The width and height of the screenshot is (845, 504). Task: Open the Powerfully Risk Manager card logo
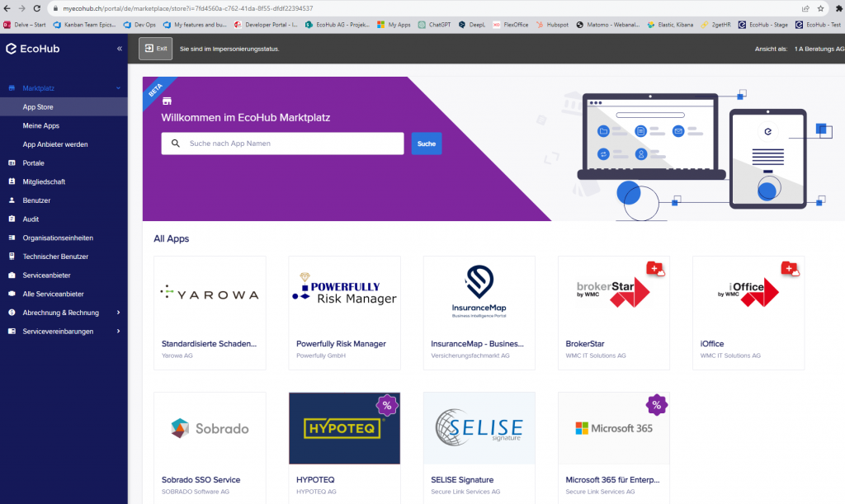(x=344, y=290)
